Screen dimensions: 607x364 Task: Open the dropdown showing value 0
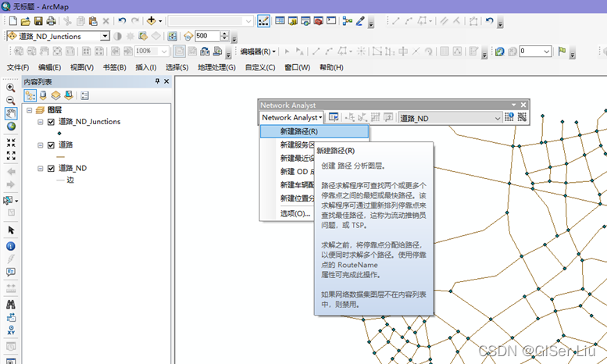pos(547,51)
